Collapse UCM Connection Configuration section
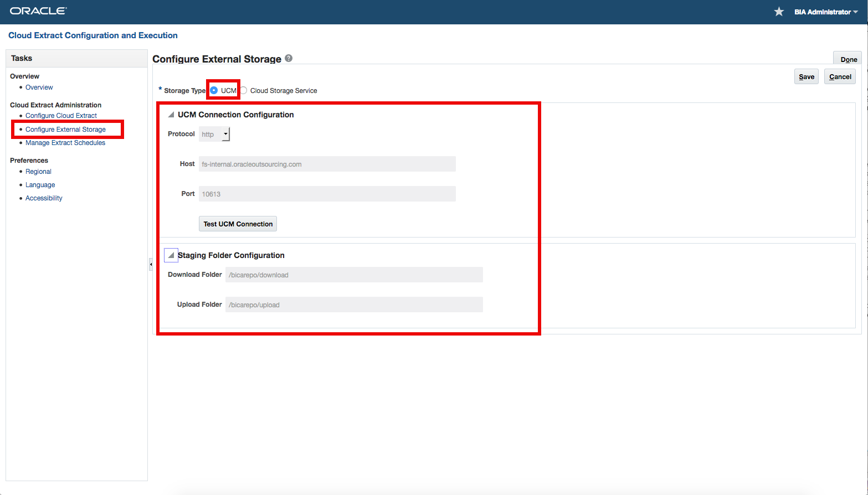868x495 pixels. 171,115
